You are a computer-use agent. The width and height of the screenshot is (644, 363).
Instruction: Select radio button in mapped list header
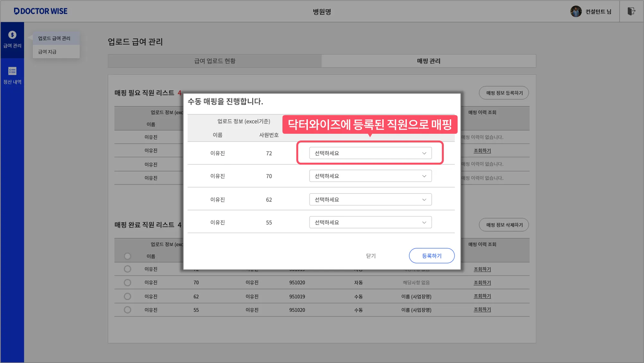click(x=128, y=256)
